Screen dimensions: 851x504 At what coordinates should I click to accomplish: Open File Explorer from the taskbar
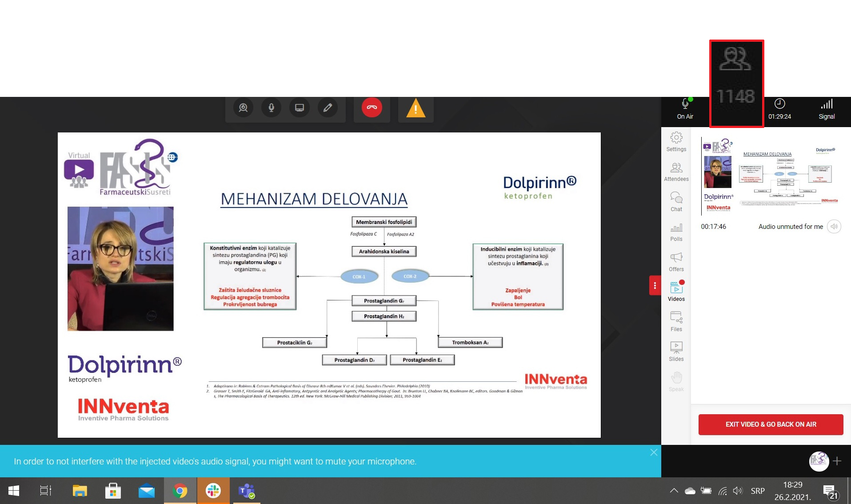coord(80,491)
